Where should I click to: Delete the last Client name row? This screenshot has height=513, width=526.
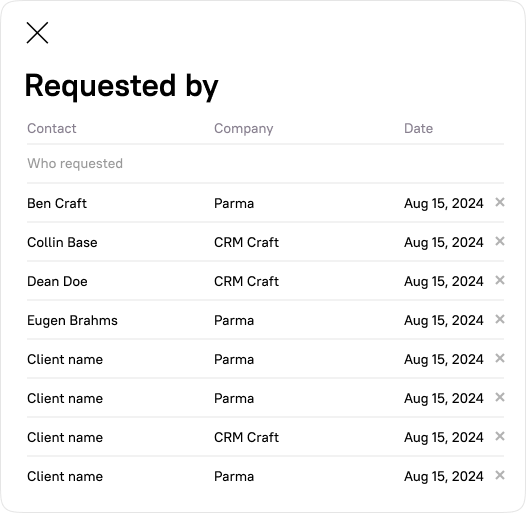pyautogui.click(x=500, y=475)
